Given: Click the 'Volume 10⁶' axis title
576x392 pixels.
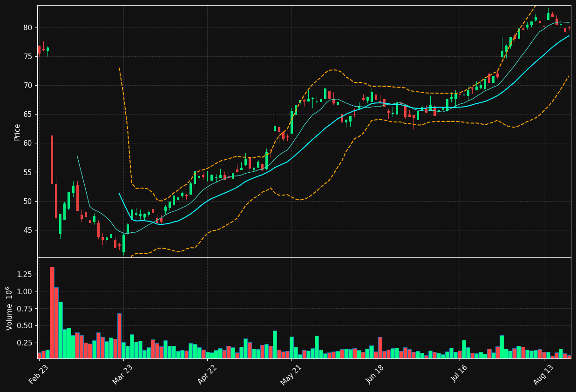Looking at the screenshot, I should 9,308.
